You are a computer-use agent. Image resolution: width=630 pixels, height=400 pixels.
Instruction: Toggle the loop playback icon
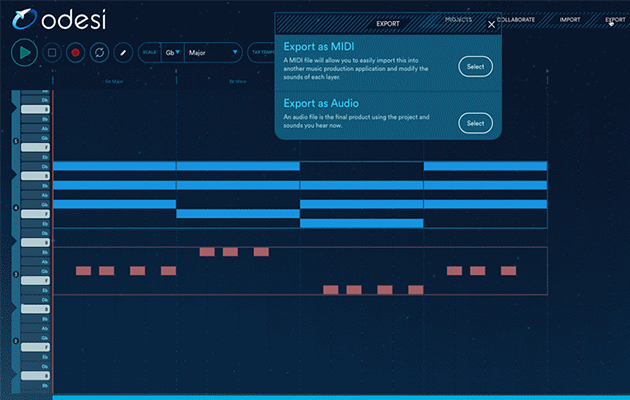point(99,51)
